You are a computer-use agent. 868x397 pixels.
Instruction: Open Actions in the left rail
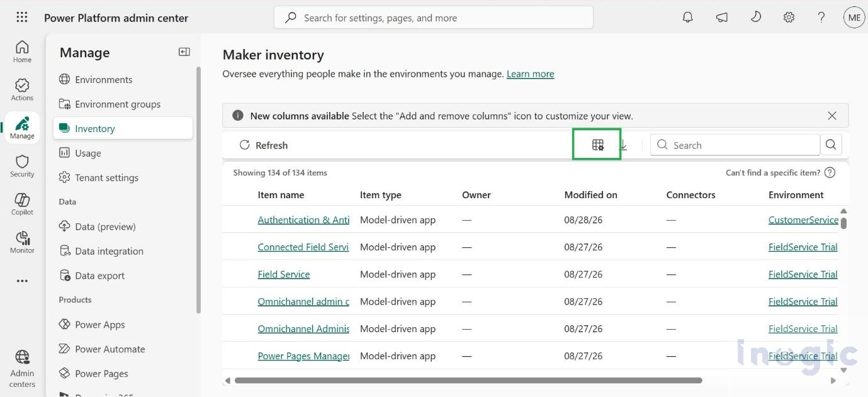tap(22, 90)
